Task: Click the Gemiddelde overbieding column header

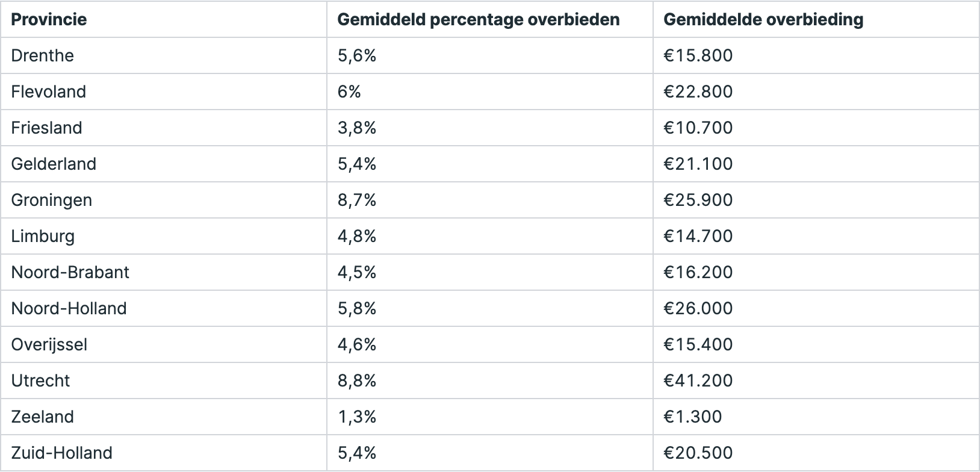Action: click(763, 19)
